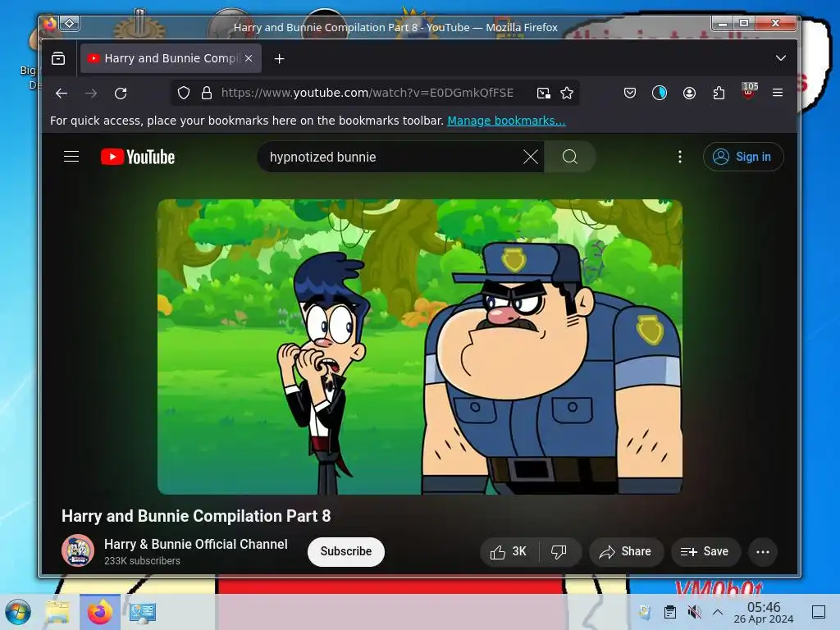
Task: Open YouTube settings three-dot menu
Action: point(680,157)
